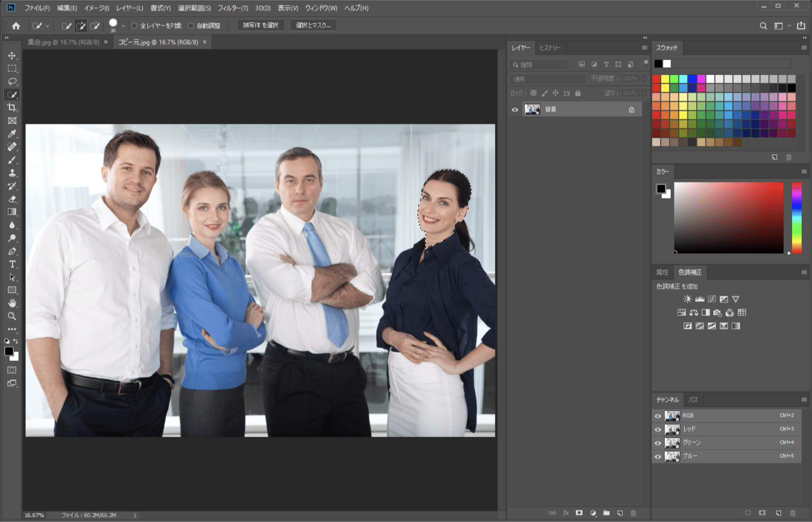
Task: Open workspace switcher dropdown arrow
Action: click(789, 26)
